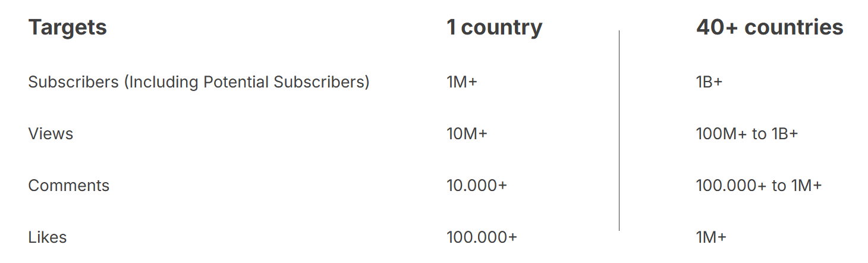Select the '1M+' likes value for 40+ countries
The height and width of the screenshot is (263, 868).
coord(711,237)
